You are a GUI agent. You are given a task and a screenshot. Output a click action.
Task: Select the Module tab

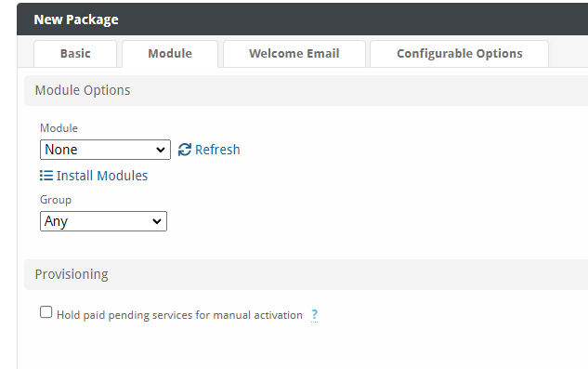(x=170, y=54)
